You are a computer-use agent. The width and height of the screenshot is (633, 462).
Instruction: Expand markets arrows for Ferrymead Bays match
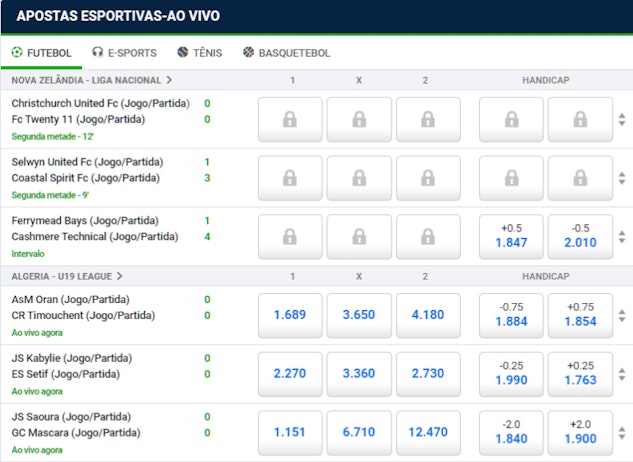tap(622, 237)
